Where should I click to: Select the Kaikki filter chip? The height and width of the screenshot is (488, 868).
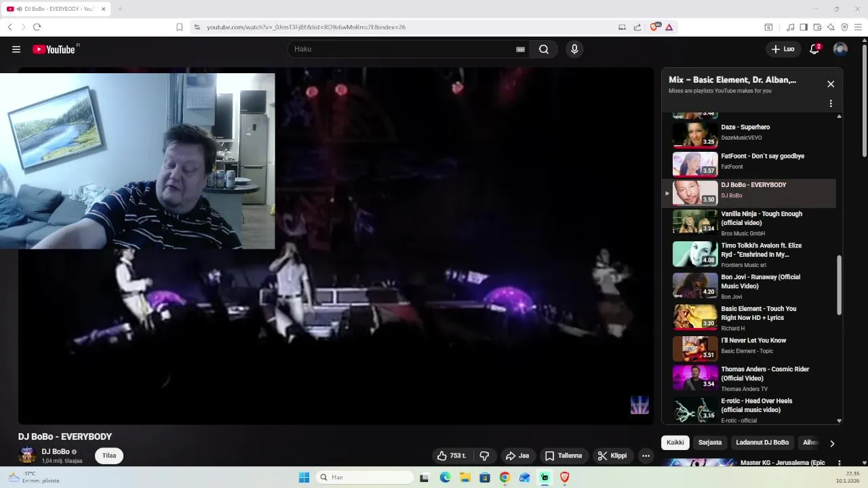point(675,443)
